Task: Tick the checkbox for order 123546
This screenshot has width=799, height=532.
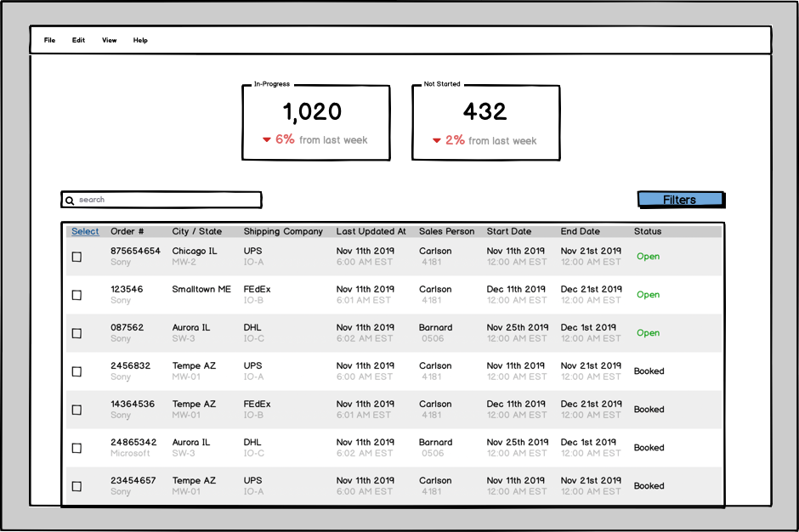Action: pyautogui.click(x=76, y=295)
